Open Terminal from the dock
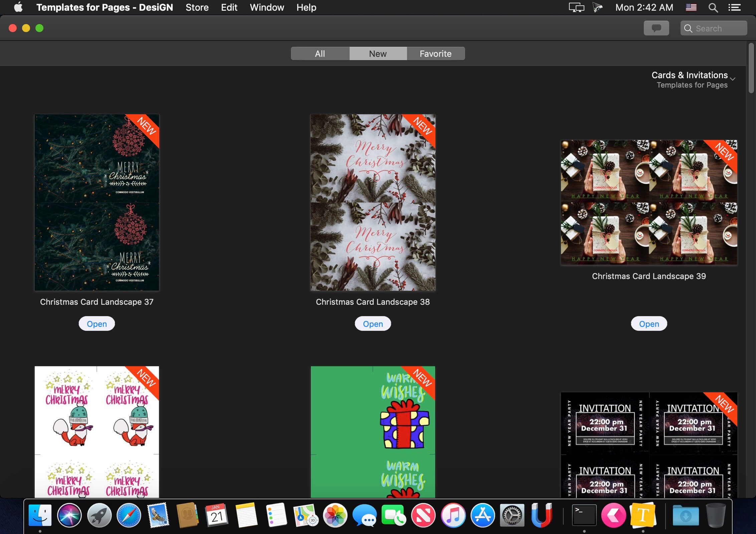Screen dimensions: 756x534 (x=584, y=515)
